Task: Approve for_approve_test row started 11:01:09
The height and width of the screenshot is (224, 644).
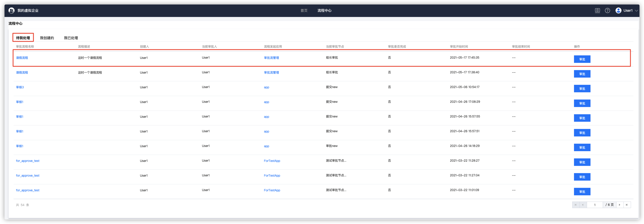Action: point(582,192)
